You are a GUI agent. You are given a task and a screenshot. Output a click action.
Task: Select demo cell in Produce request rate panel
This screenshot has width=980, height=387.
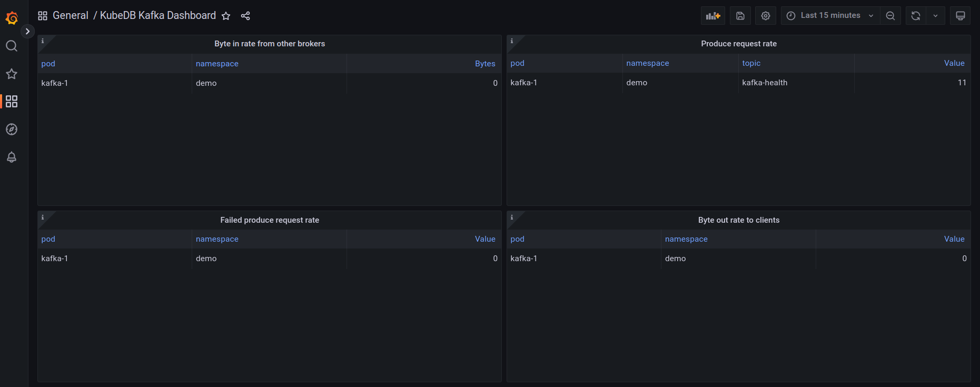click(680, 83)
